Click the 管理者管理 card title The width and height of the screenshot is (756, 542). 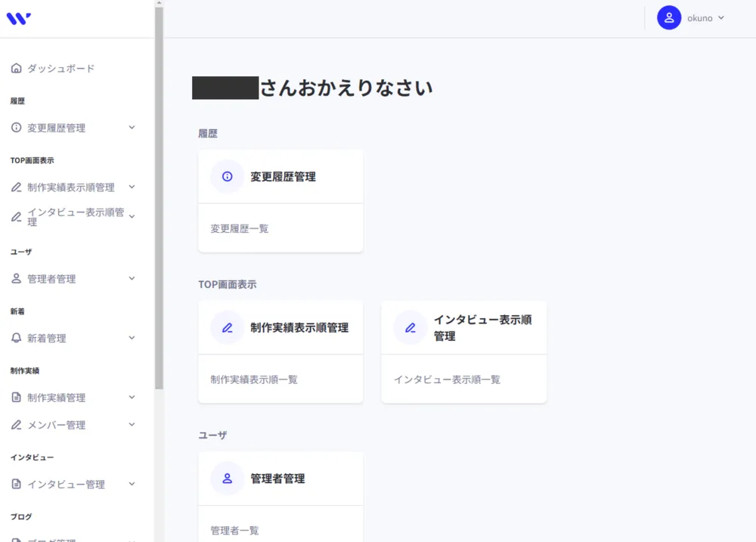[x=277, y=479]
